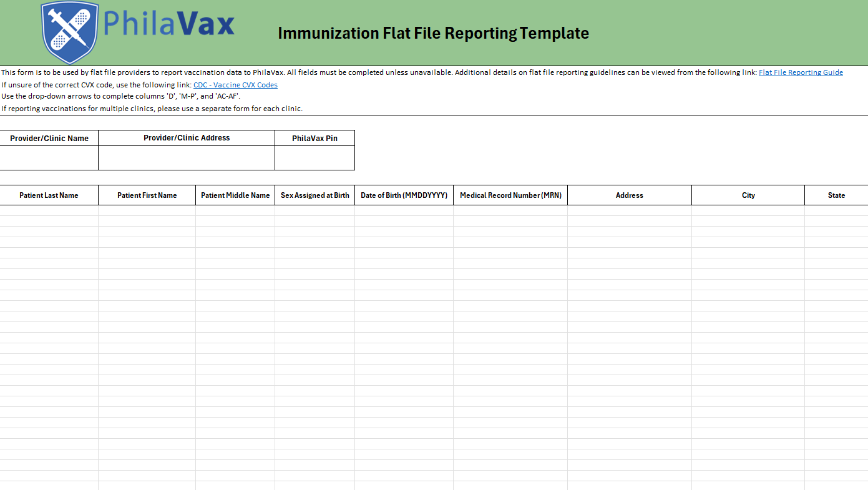The height and width of the screenshot is (490, 868).
Task: Select the Date of Birth (MMDDYYYY) header
Action: 404,195
